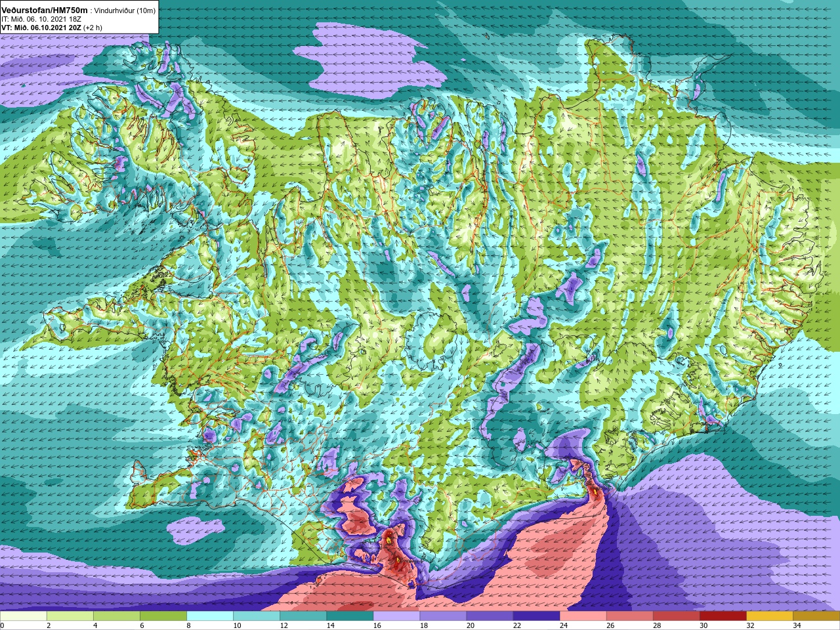
Task: Click the 0–2 pale yellow legend swatch
Action: [24, 616]
